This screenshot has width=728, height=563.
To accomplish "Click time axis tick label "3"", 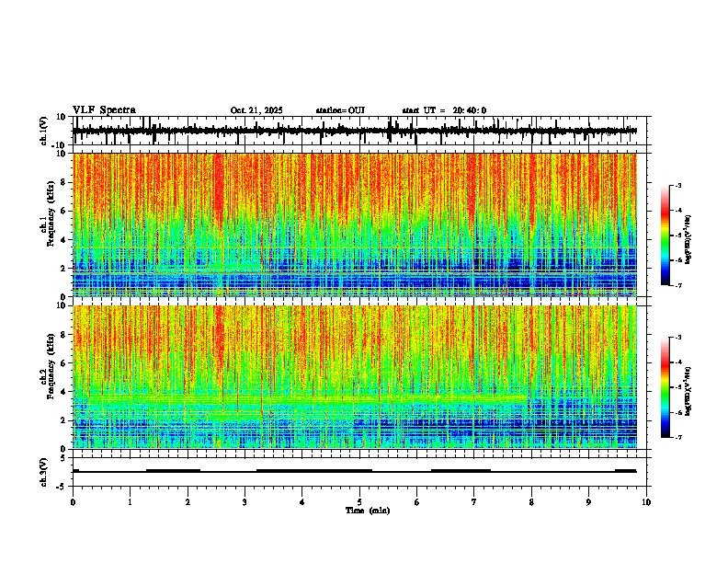I will click(245, 502).
